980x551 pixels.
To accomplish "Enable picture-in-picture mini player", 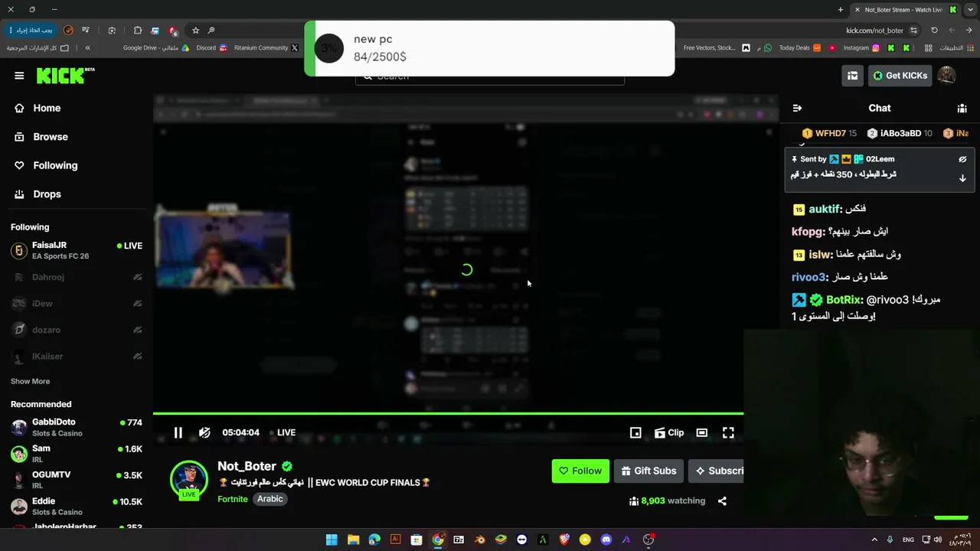I will (635, 432).
